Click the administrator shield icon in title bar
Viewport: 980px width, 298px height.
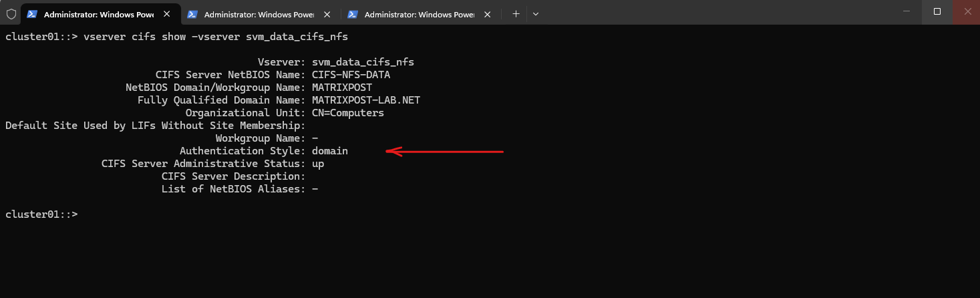tap(11, 13)
